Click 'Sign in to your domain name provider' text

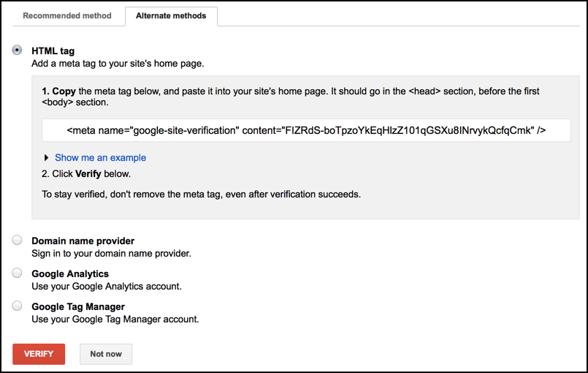pyautogui.click(x=111, y=253)
